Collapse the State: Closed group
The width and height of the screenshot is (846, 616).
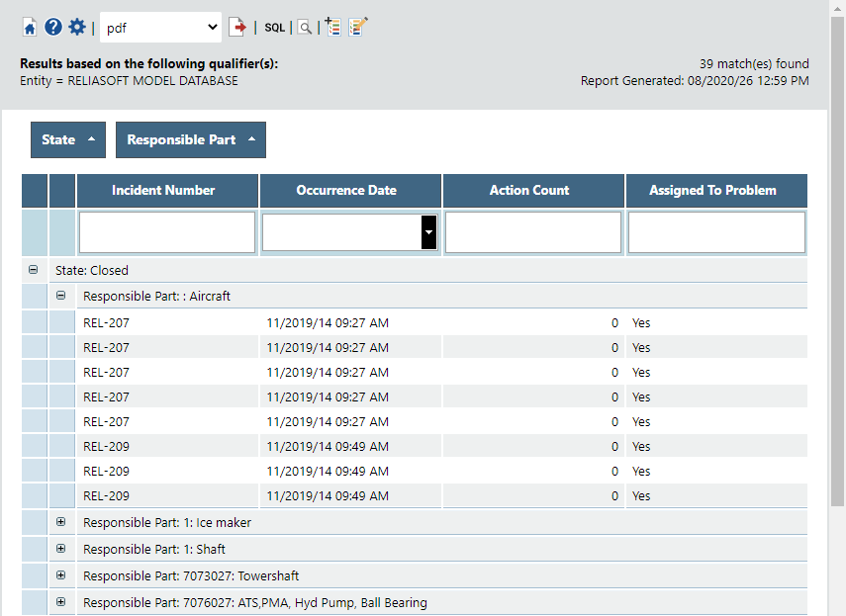click(34, 270)
